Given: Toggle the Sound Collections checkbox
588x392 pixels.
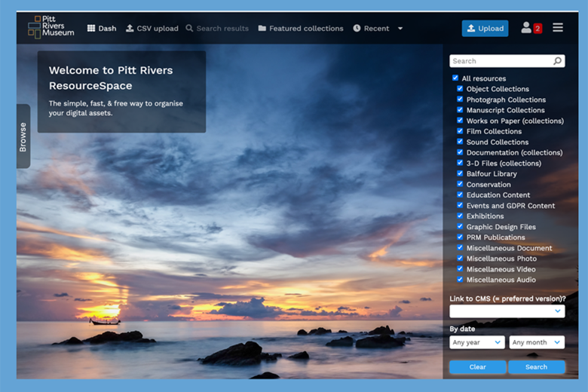Looking at the screenshot, I should (460, 142).
